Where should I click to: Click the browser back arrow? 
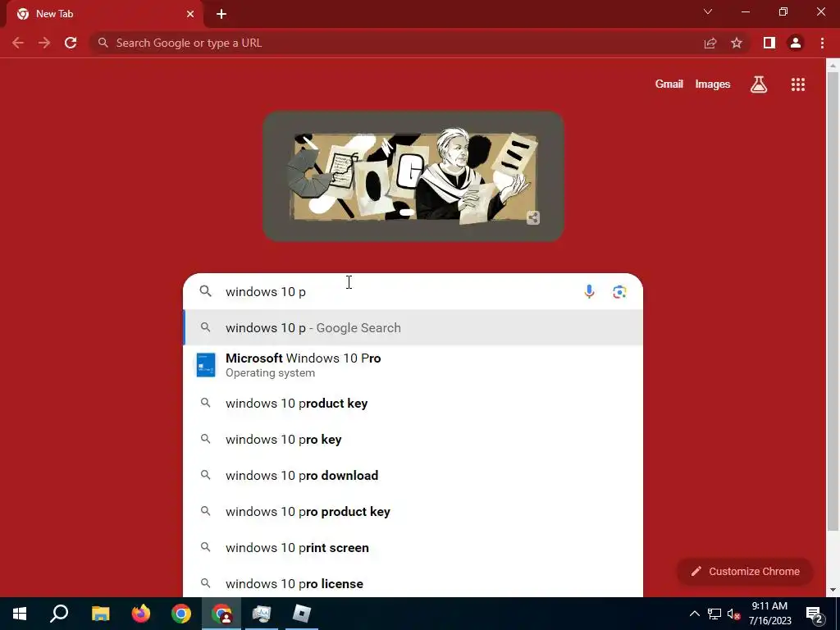[x=18, y=43]
